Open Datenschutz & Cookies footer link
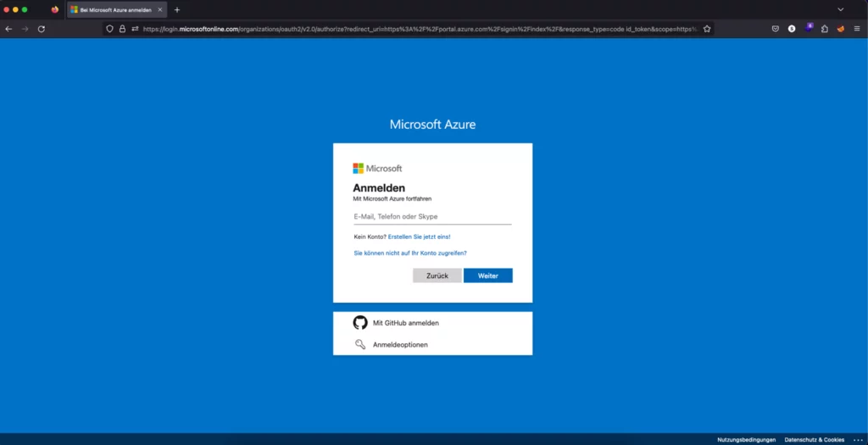868x445 pixels. [x=815, y=440]
